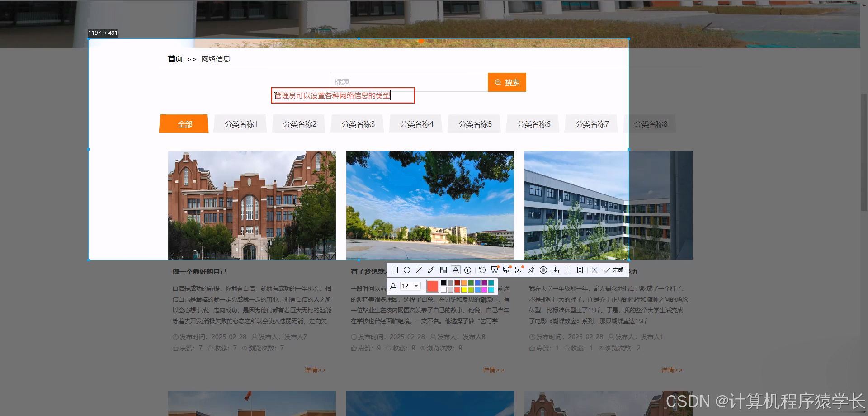Select the numbered step marker tool
Screen dimensions: 868x416
(468, 270)
